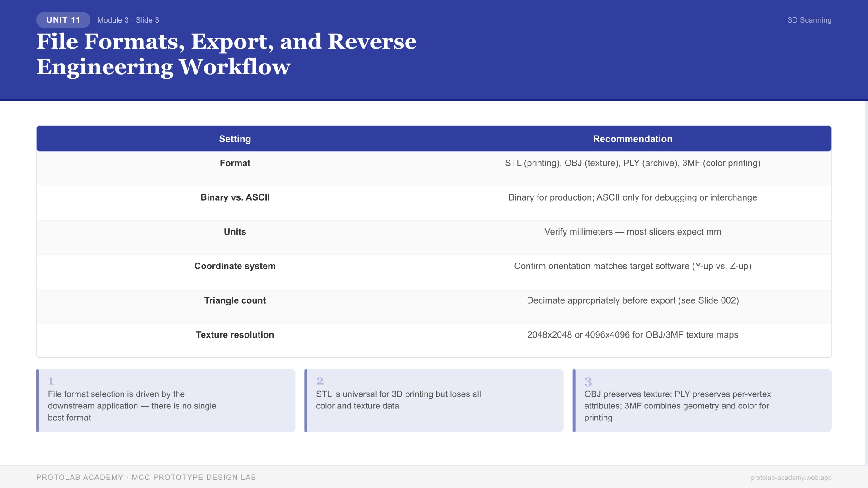The width and height of the screenshot is (868, 488).
Task: Select note card number 2
Action: [x=434, y=400]
